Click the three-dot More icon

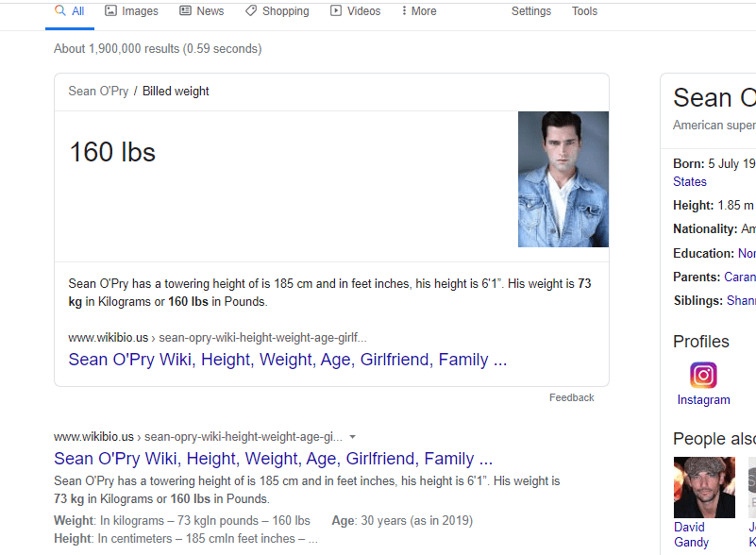[x=404, y=10]
